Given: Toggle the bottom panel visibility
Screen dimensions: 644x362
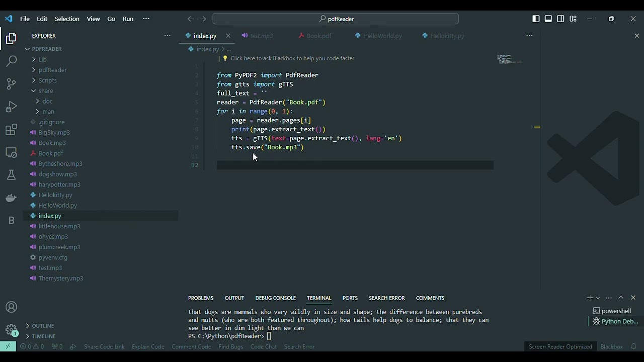Looking at the screenshot, I should (x=548, y=19).
